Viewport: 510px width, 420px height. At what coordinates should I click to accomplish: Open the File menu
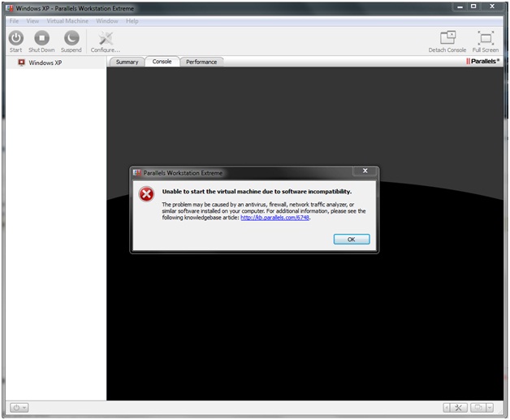click(14, 21)
